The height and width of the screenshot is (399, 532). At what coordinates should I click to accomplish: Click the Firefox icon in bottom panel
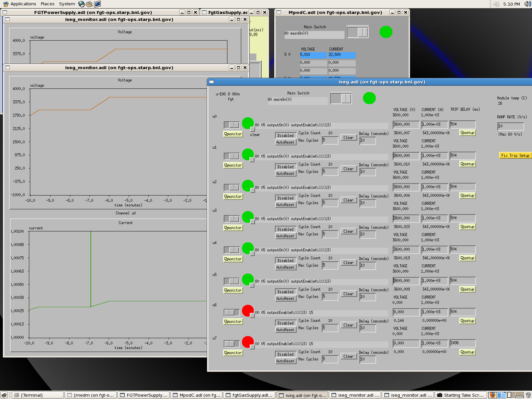(x=493, y=395)
